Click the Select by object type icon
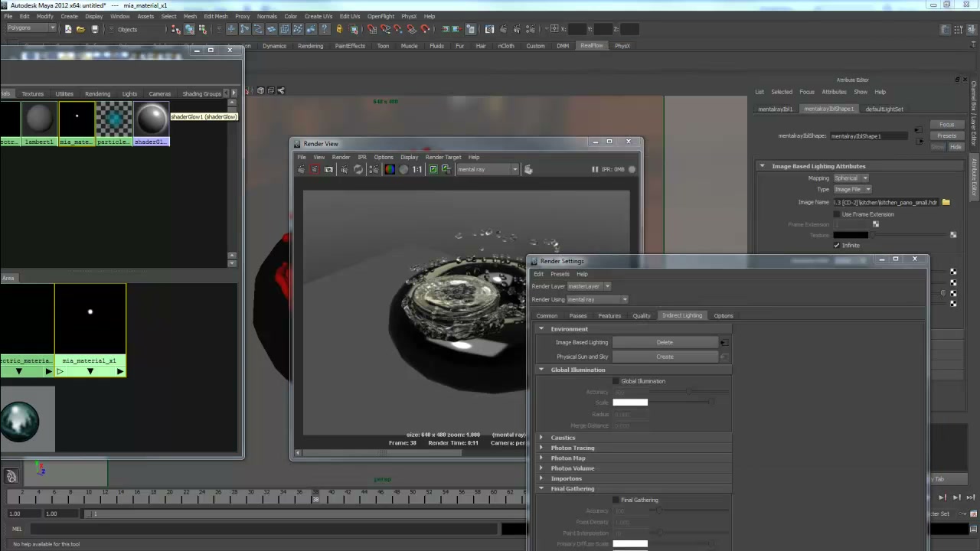Screen dimensions: 980x551 189,29
